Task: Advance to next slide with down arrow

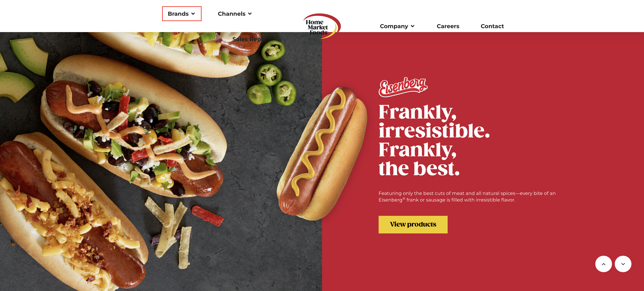Action: (x=623, y=264)
